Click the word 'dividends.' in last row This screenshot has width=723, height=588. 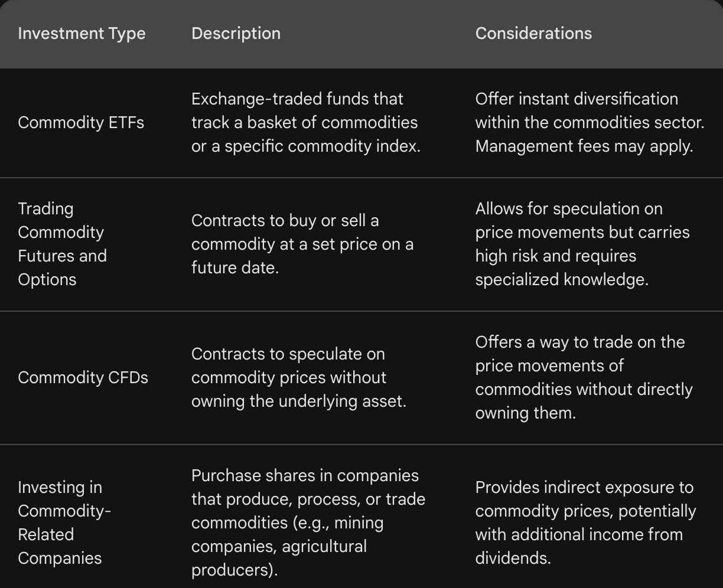tap(513, 558)
